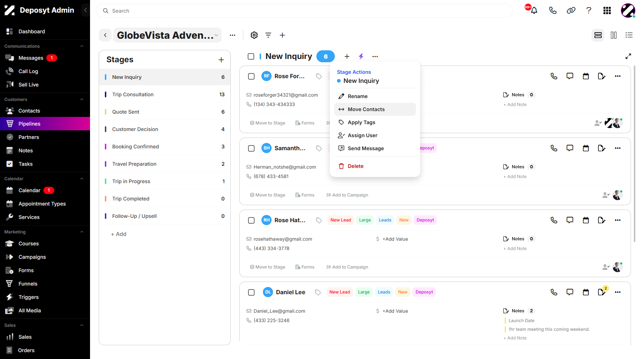
Task: Click Move to Stage on Samanth... card
Action: (268, 195)
